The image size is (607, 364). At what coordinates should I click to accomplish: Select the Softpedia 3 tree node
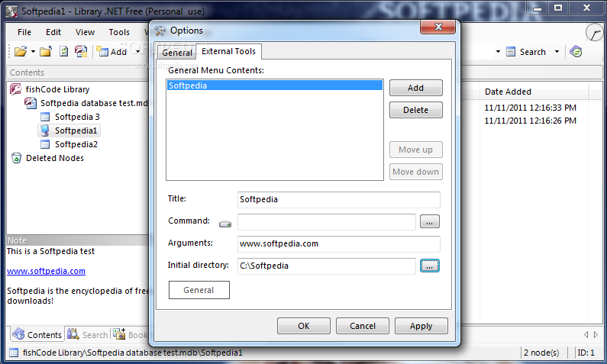[x=77, y=117]
